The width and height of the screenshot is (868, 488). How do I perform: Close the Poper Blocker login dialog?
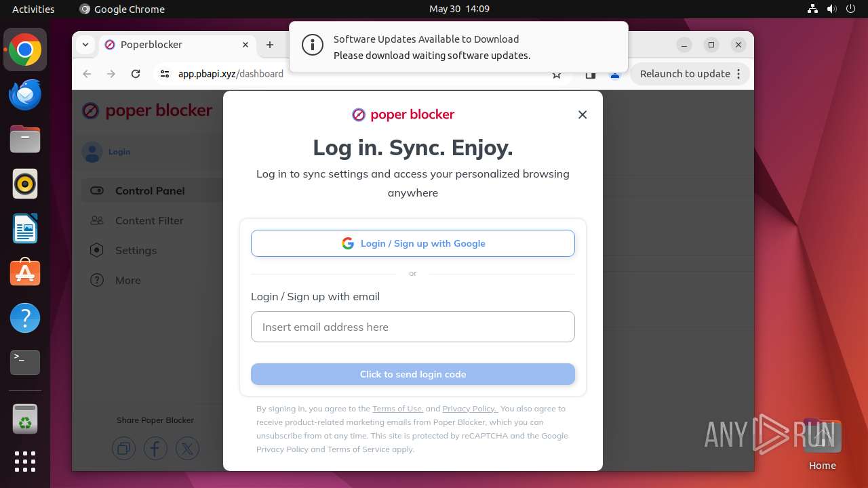(x=583, y=115)
